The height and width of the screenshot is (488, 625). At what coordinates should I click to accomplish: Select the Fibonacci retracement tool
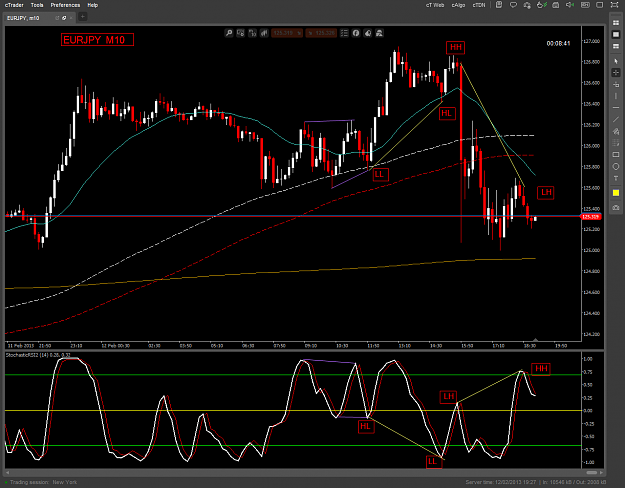click(x=616, y=143)
